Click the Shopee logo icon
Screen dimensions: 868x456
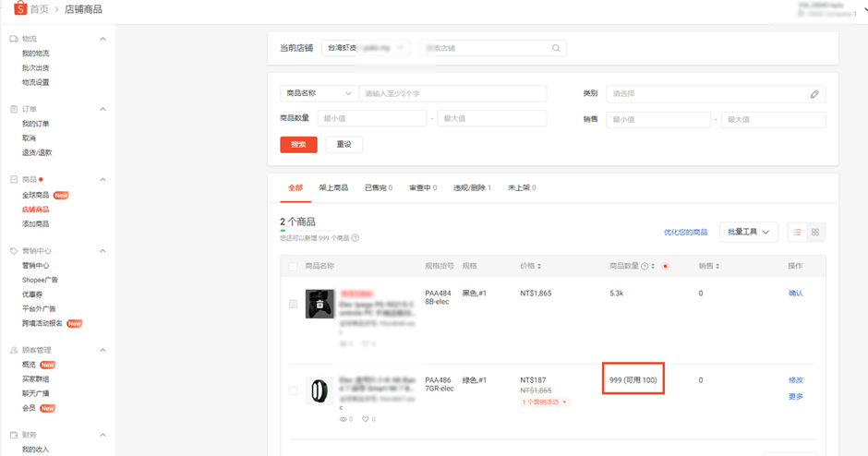20,8
